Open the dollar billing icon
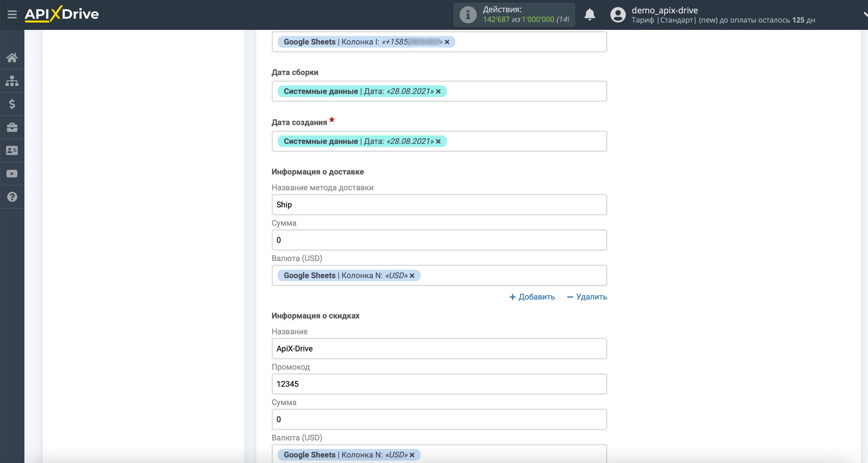 (12, 104)
